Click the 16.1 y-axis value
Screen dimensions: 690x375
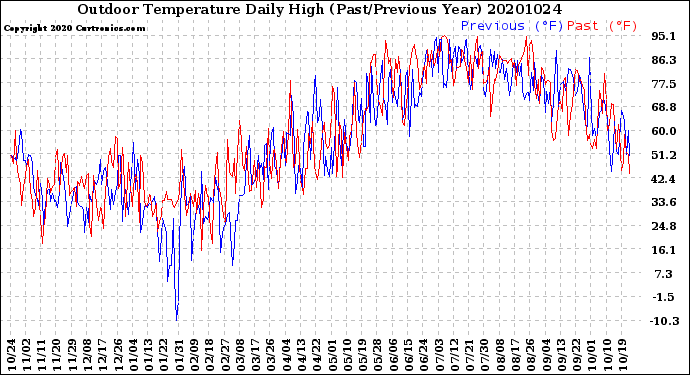point(663,250)
